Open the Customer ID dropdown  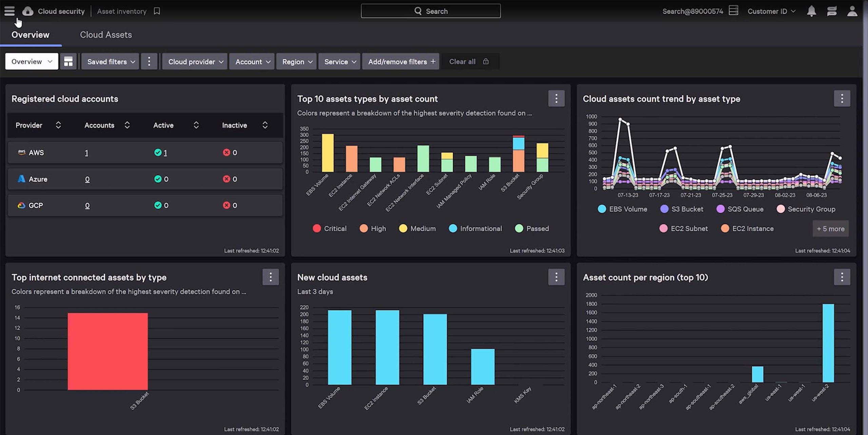coord(771,11)
